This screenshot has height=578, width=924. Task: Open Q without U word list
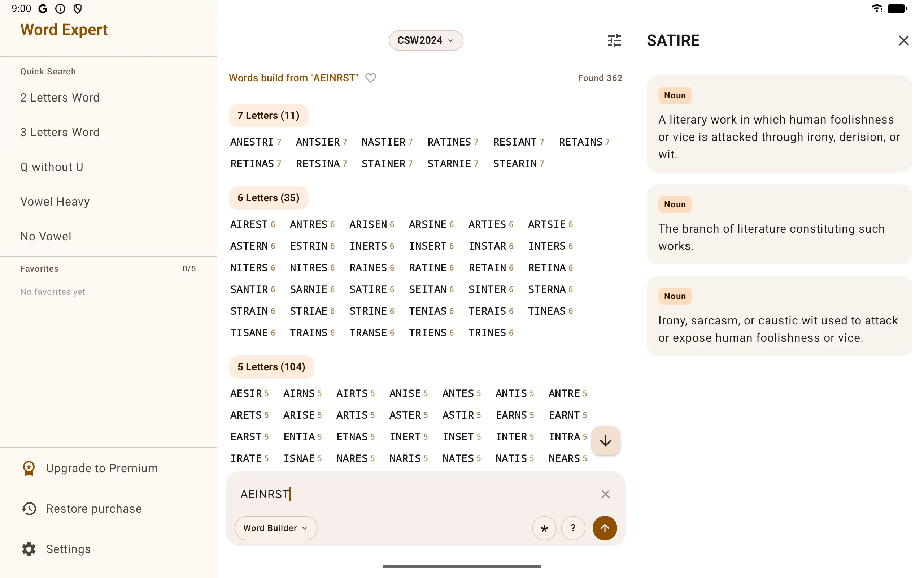coord(52,167)
